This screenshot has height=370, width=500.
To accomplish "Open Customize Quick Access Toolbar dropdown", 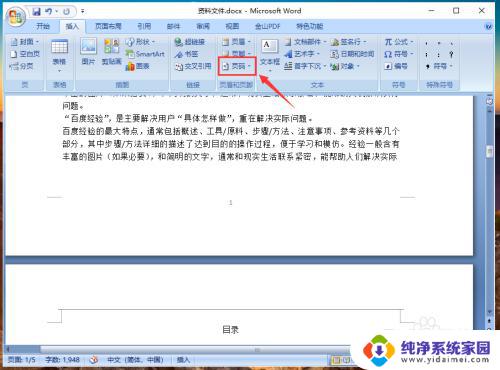I will coord(83,12).
